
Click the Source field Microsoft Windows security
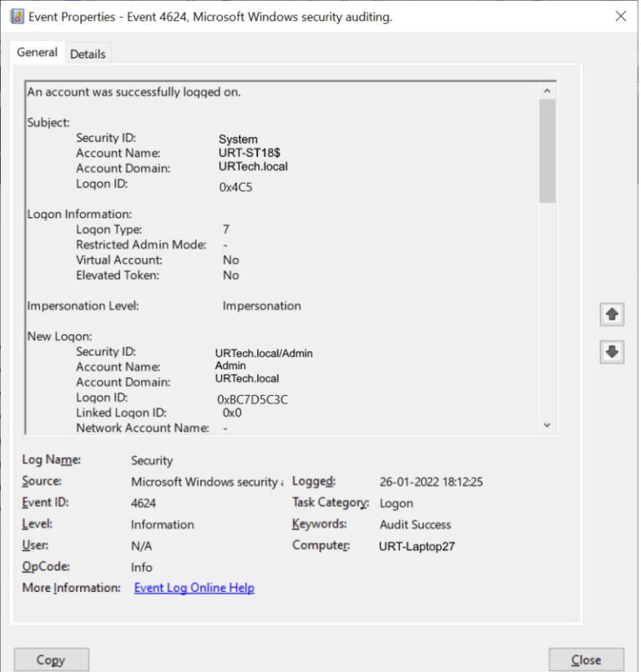coord(206,482)
